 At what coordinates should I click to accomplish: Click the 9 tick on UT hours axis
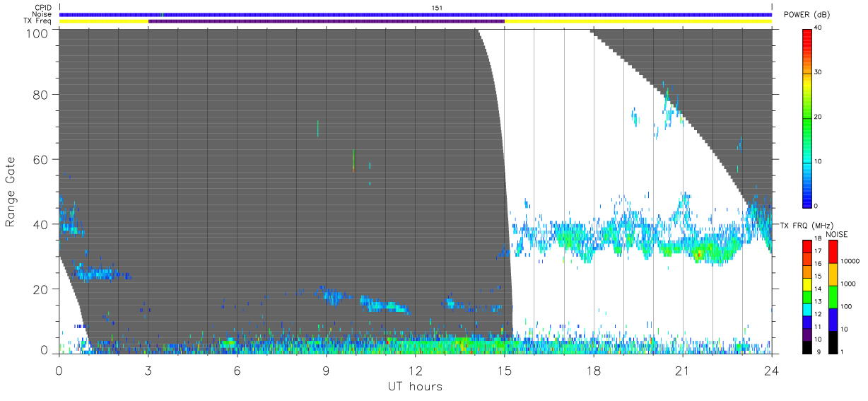[327, 370]
